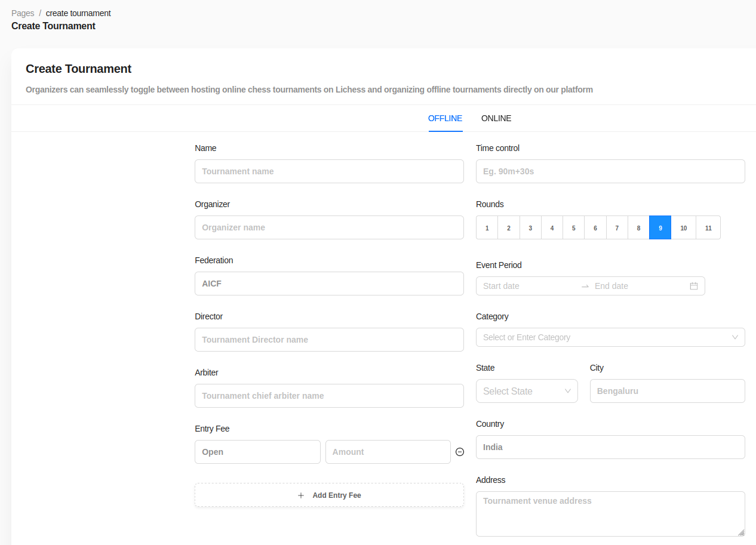
Task: Switch to the ONLINE tab
Action: (496, 118)
